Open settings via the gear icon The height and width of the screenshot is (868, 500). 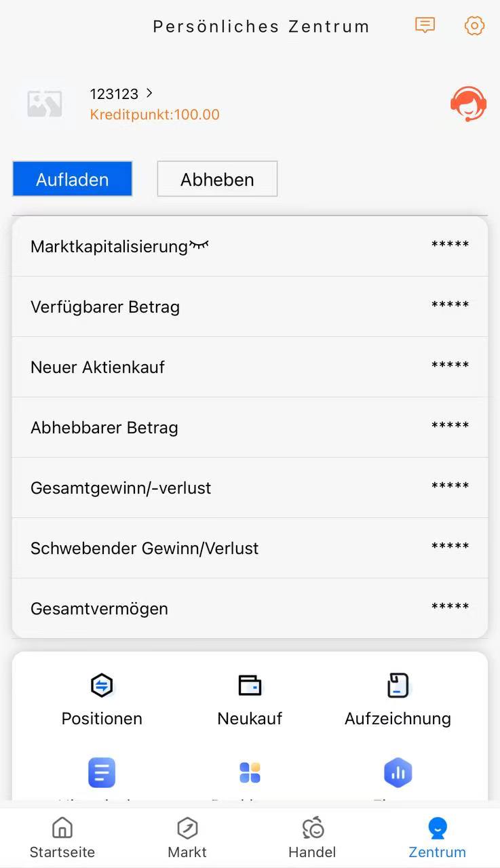474,26
